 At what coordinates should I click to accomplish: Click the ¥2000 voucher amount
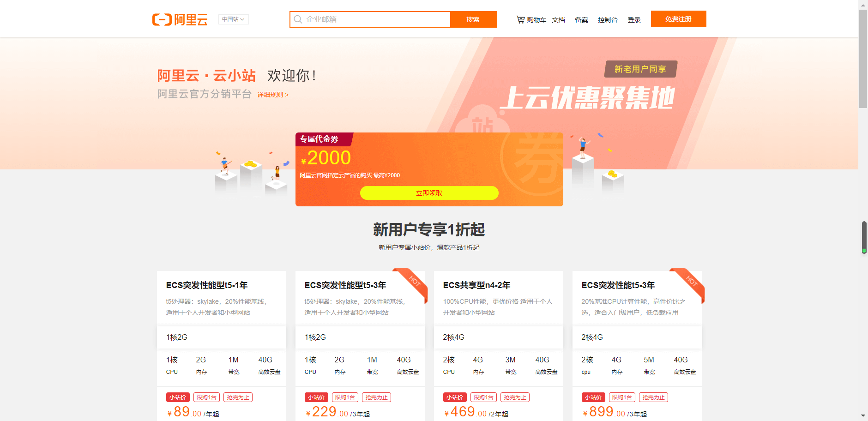(x=326, y=158)
